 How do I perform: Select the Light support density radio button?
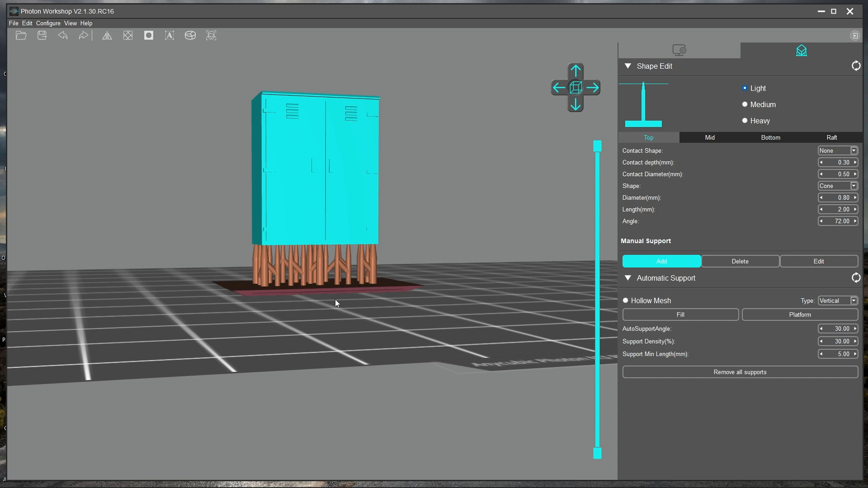tap(745, 88)
